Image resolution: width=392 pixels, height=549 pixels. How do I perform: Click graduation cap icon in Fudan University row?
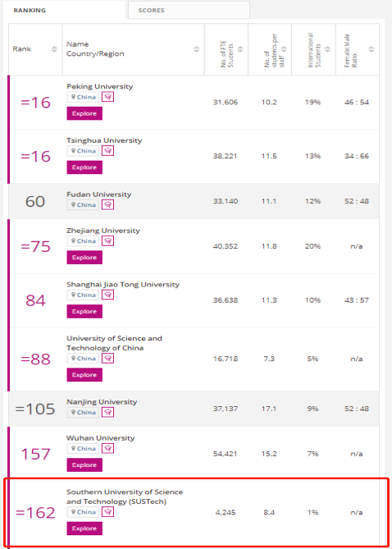pyautogui.click(x=107, y=205)
